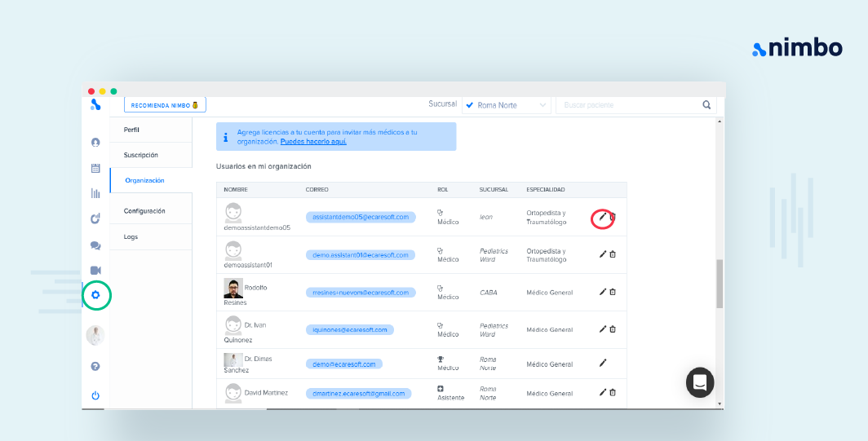Switch to the Suscripción tab

(151, 155)
